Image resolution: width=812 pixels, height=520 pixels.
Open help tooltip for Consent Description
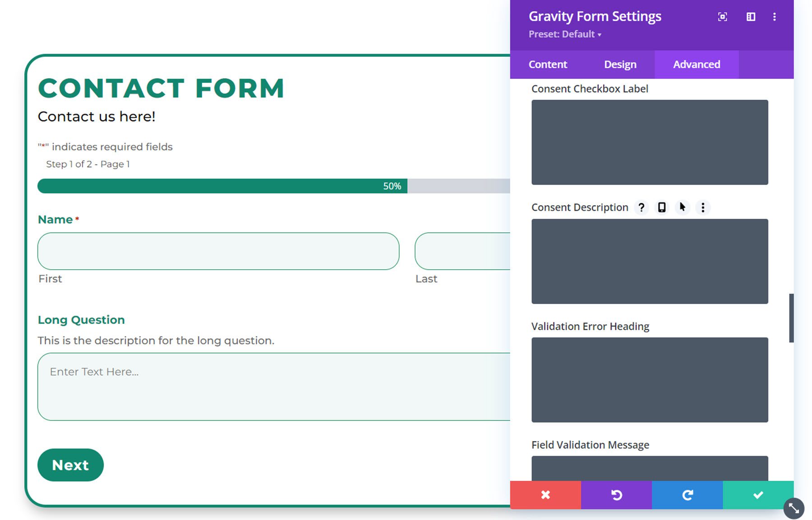tap(641, 207)
